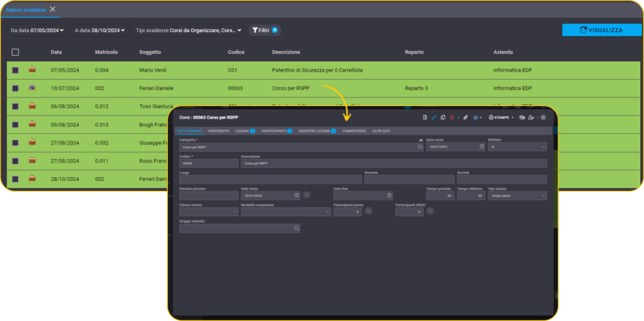644x321 pixels.
Task: Click the briefcase icon in the 28/10/2024 row
Action: point(32,178)
